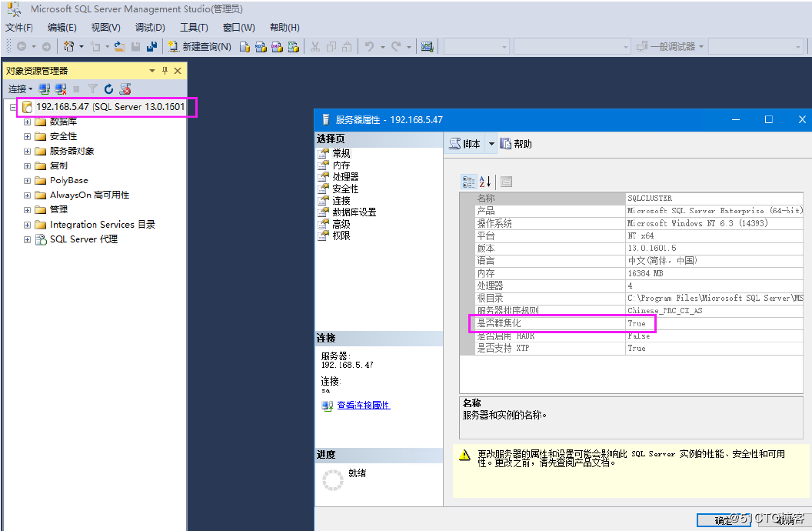Viewport: 812px width, 531px height.
Task: Click the 查看连接属性 link
Action: click(x=363, y=406)
